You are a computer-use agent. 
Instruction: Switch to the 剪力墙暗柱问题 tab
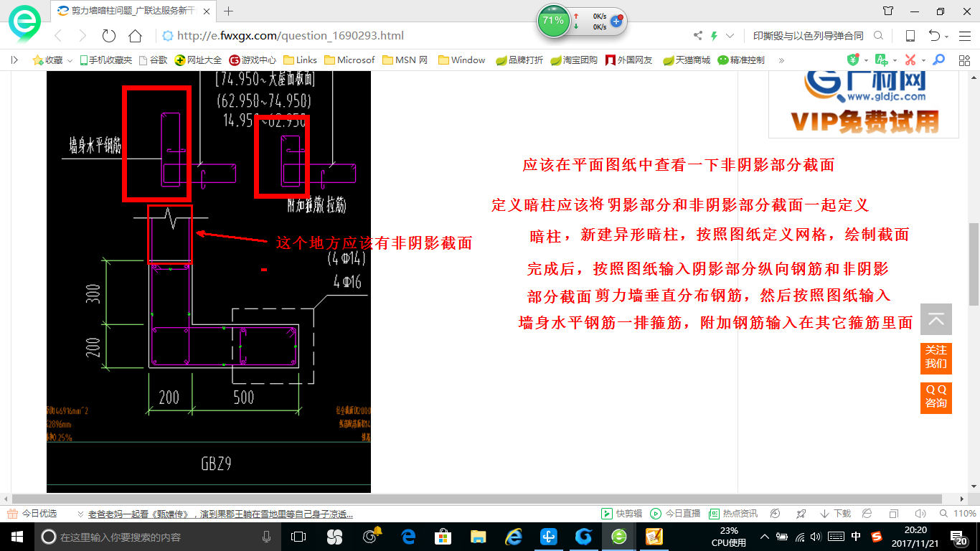tap(134, 11)
